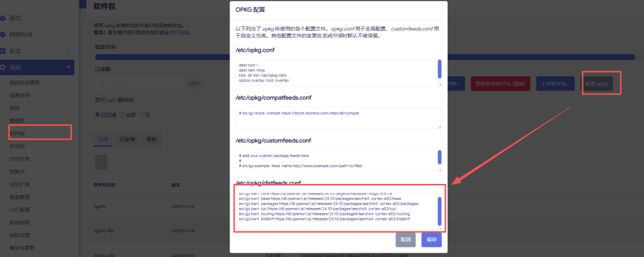The image size is (644, 257).
Task: Click the package filter input field
Action: [140, 84]
